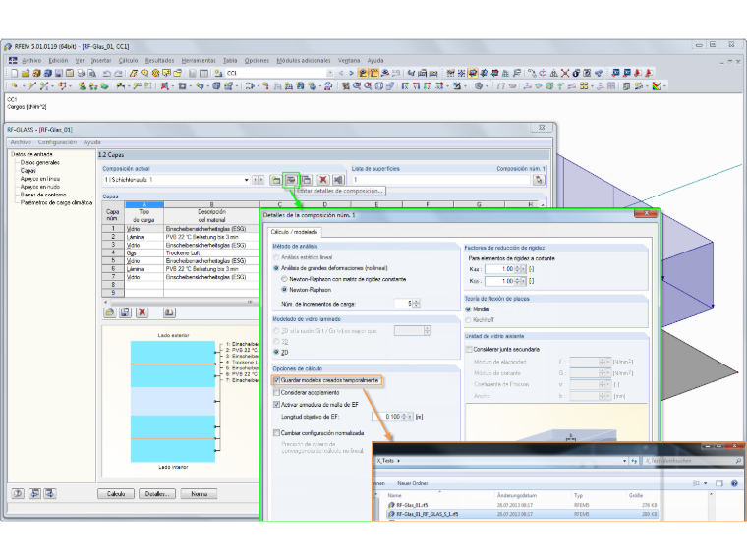Click the Norma button
This screenshot has width=747, height=560.
point(200,494)
